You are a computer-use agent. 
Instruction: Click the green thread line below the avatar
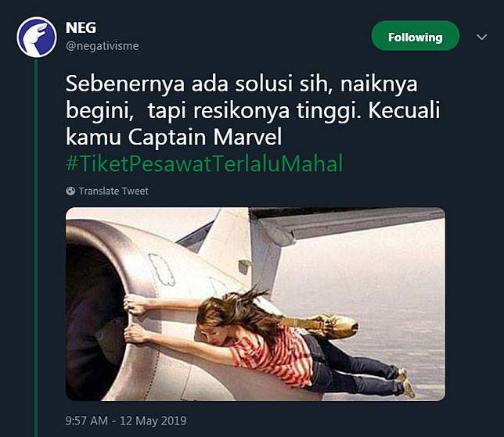coord(37,235)
